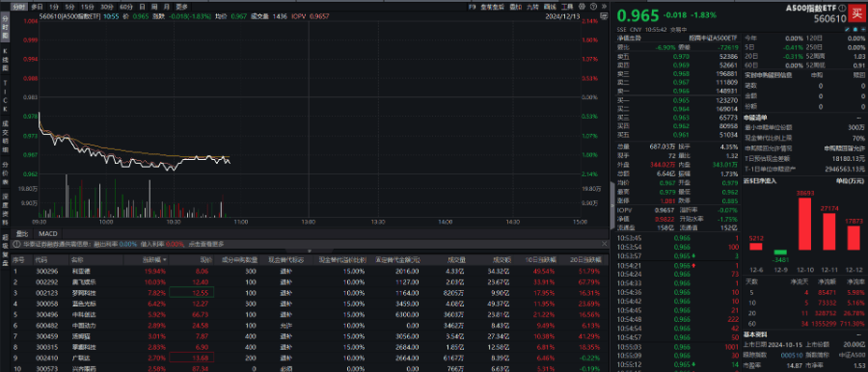This screenshot has width=868, height=372.
Task: Click the blue bell icon under the buy button
Action: point(855,29)
